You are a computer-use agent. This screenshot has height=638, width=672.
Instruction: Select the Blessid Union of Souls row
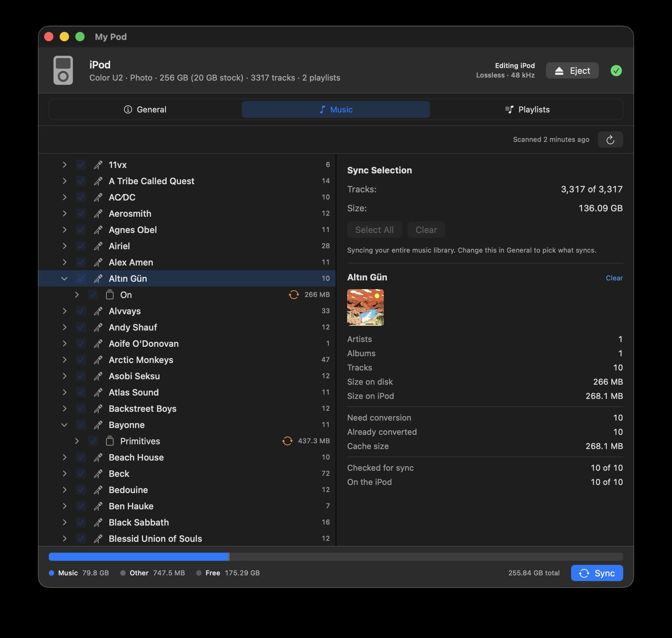click(x=187, y=539)
